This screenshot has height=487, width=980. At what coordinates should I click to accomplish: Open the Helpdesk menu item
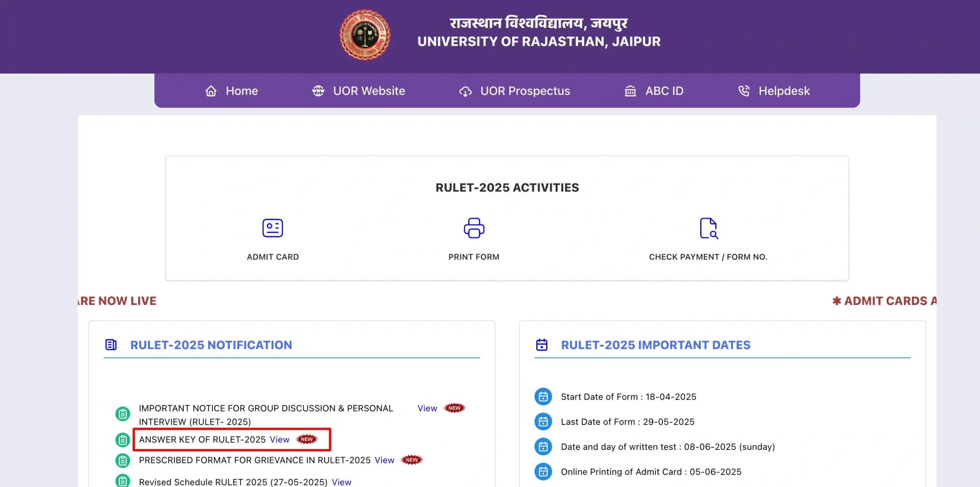(x=784, y=91)
